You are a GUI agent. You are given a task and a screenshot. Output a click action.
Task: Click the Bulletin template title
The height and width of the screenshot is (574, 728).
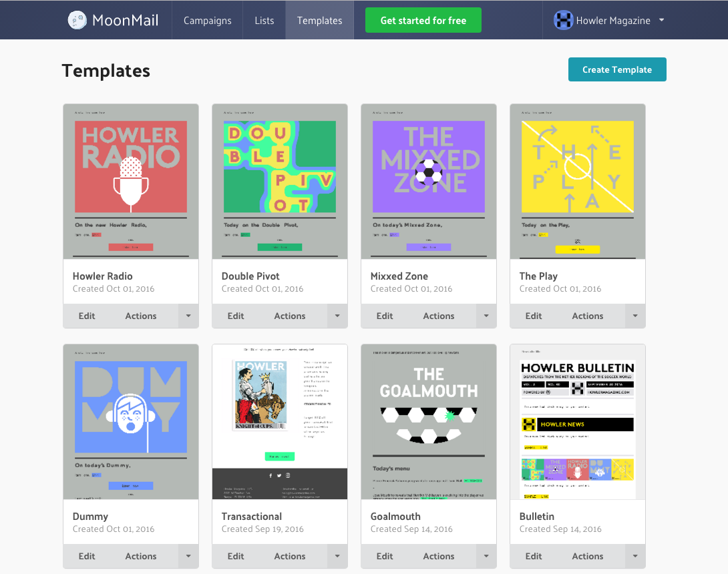point(537,517)
